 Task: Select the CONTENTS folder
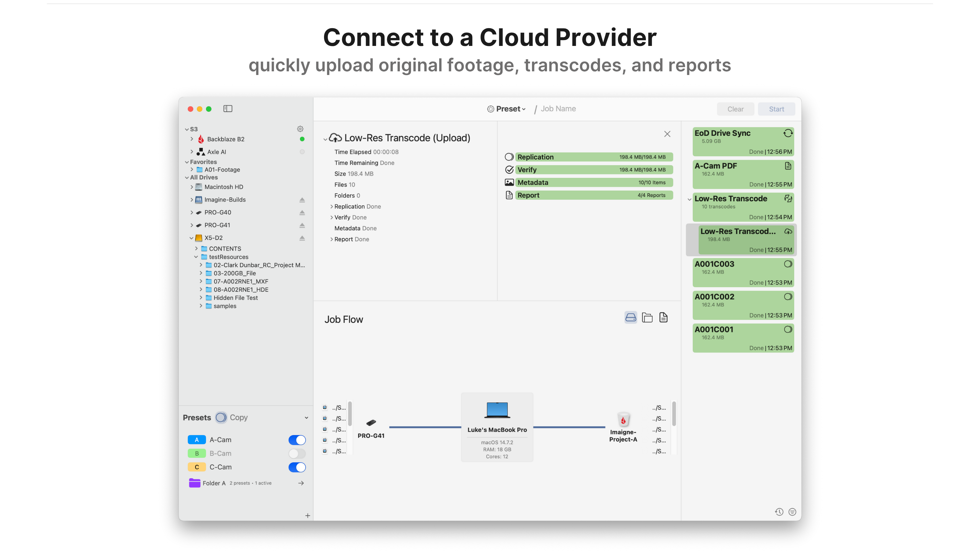tap(225, 249)
